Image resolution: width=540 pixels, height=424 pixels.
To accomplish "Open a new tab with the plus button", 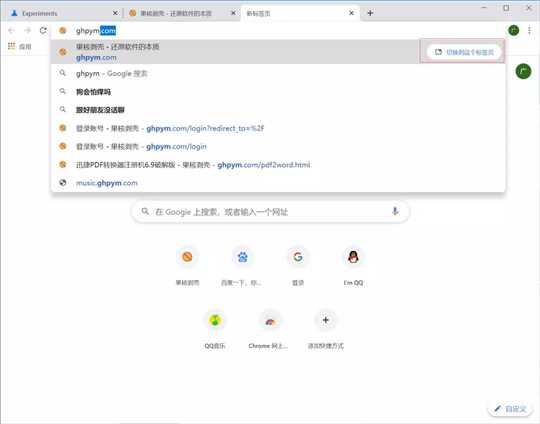I will pos(370,13).
